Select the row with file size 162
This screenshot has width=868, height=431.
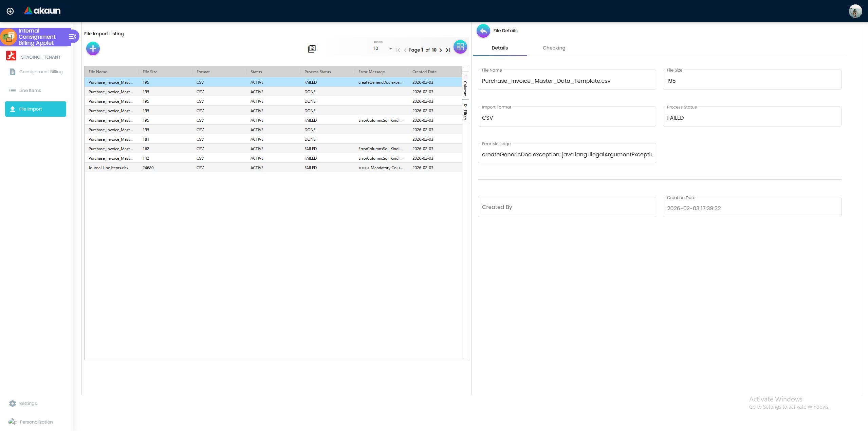273,149
